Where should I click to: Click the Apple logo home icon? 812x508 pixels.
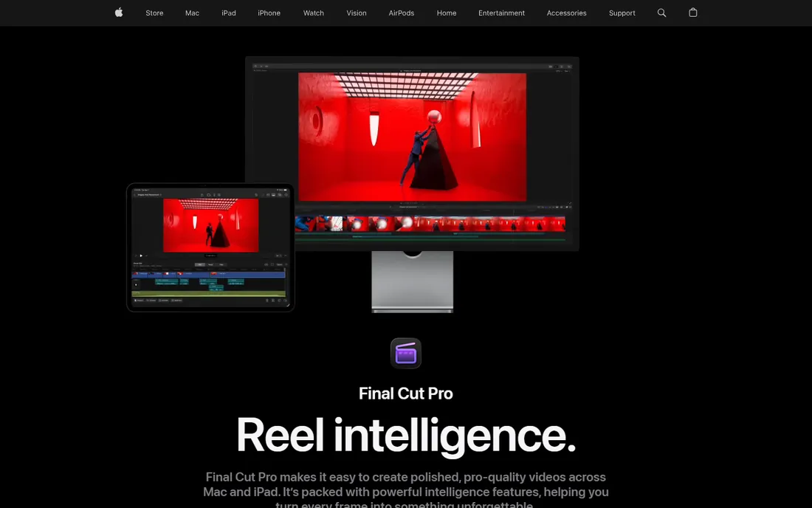pyautogui.click(x=119, y=13)
